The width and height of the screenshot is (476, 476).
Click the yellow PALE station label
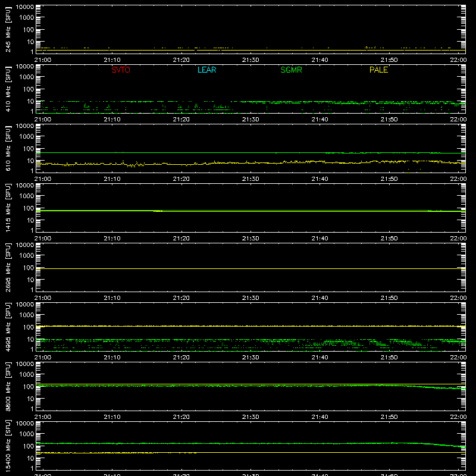(378, 70)
